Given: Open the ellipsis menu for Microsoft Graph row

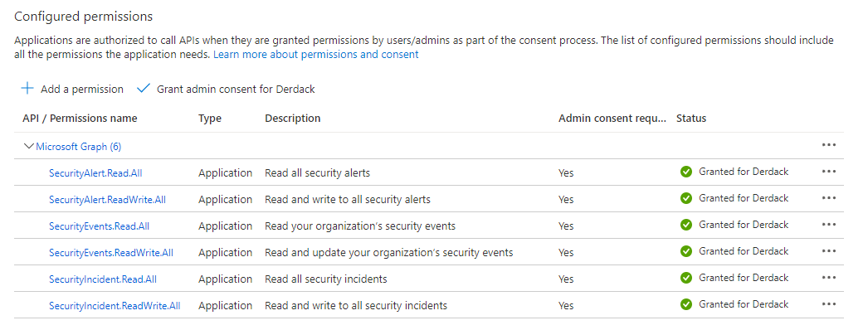Looking at the screenshot, I should 829,145.
